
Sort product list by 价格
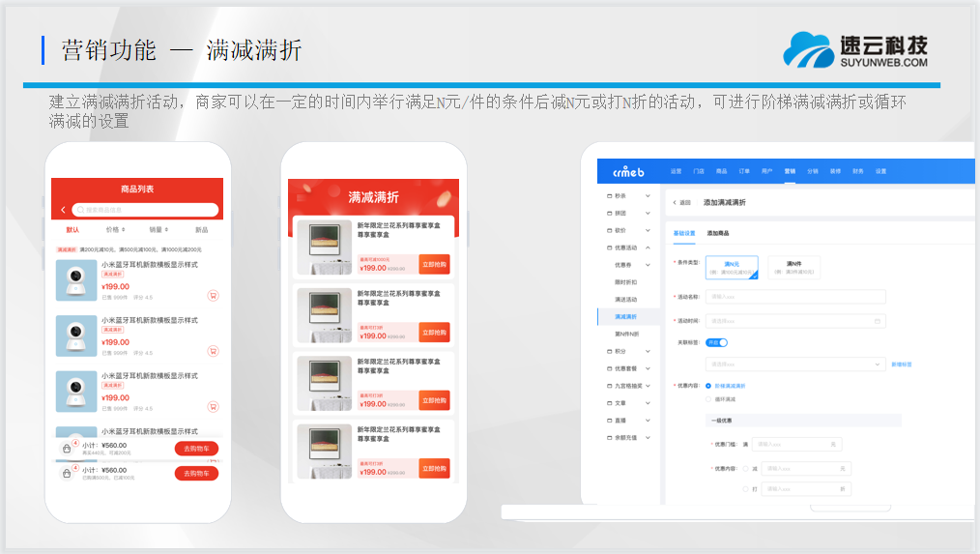[x=116, y=230]
